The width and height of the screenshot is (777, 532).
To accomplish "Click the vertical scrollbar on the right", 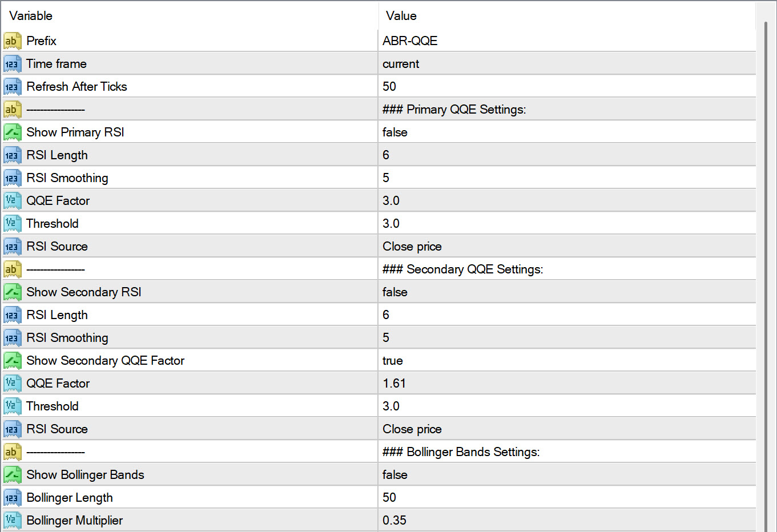I will point(766,274).
